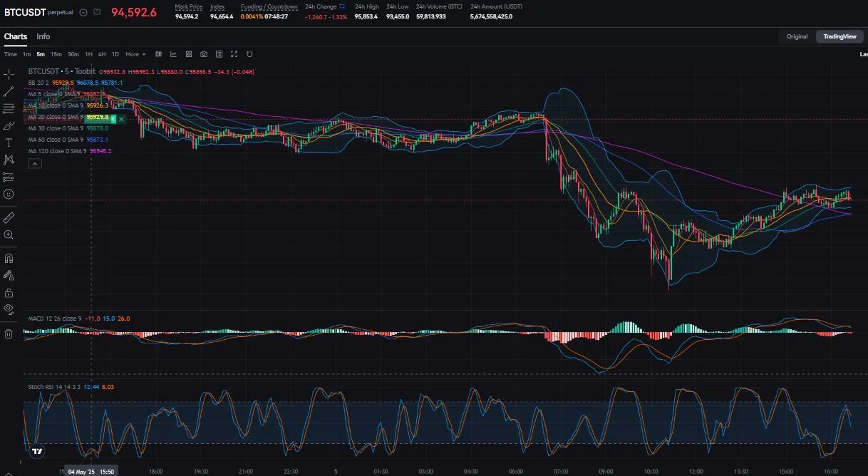
Task: Click the BTCUSDT · 5 · Toobit chart title
Action: tap(62, 71)
